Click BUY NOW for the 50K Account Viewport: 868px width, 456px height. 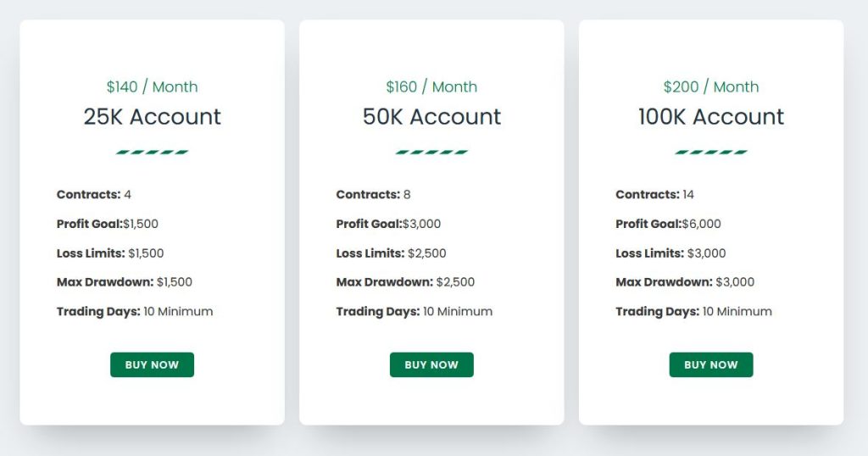point(431,364)
